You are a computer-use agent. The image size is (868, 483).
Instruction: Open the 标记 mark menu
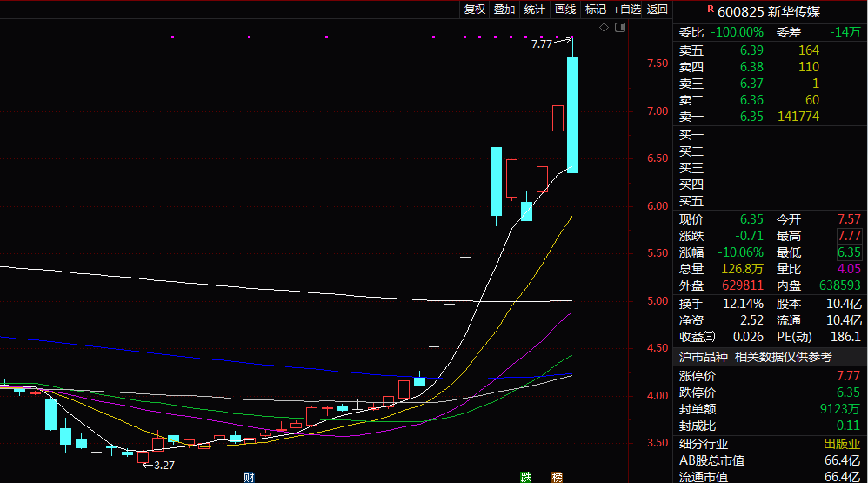click(596, 10)
